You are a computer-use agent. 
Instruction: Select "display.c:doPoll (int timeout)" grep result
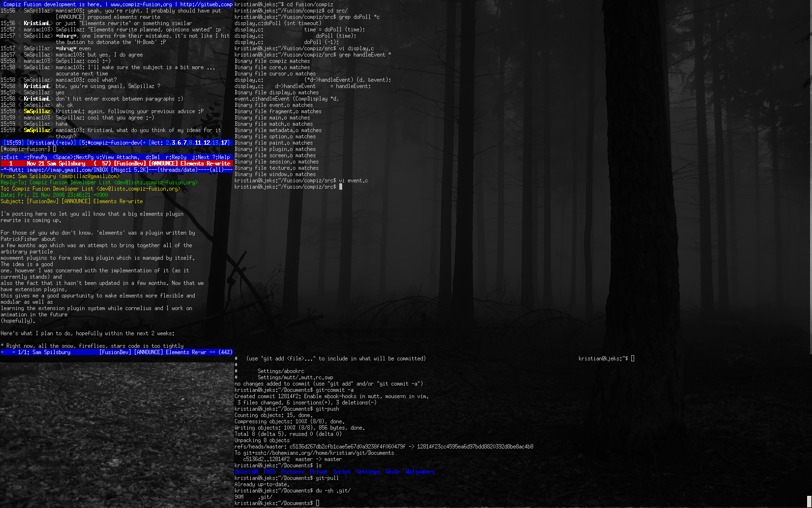coord(278,23)
